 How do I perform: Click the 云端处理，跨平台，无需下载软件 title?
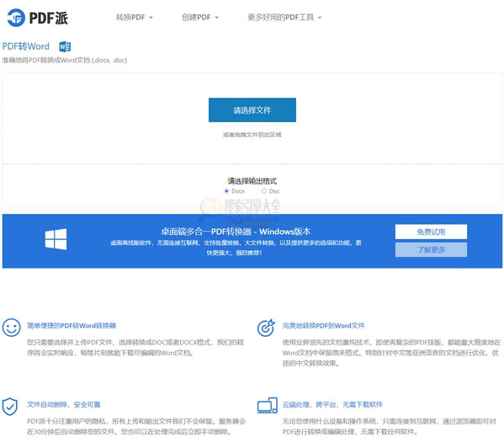(332, 404)
